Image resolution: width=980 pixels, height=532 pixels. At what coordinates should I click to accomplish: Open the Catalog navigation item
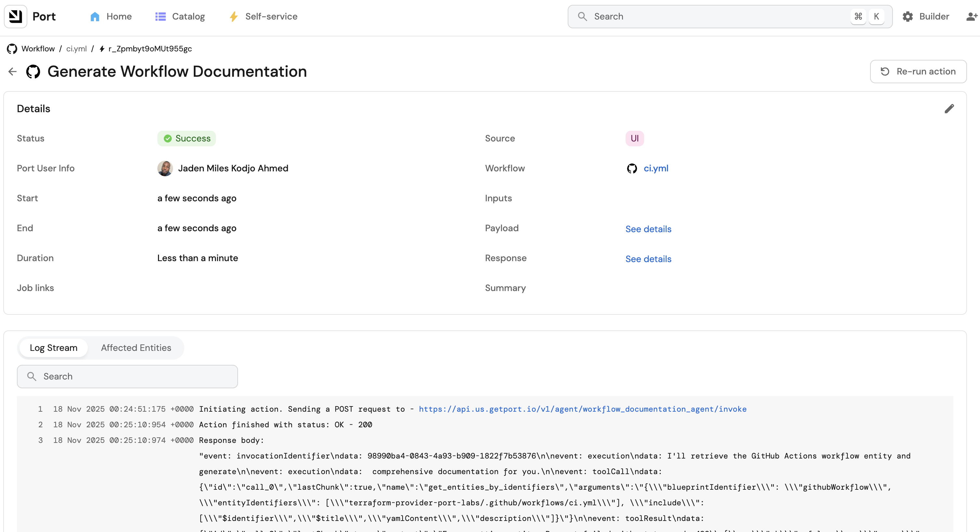point(180,16)
